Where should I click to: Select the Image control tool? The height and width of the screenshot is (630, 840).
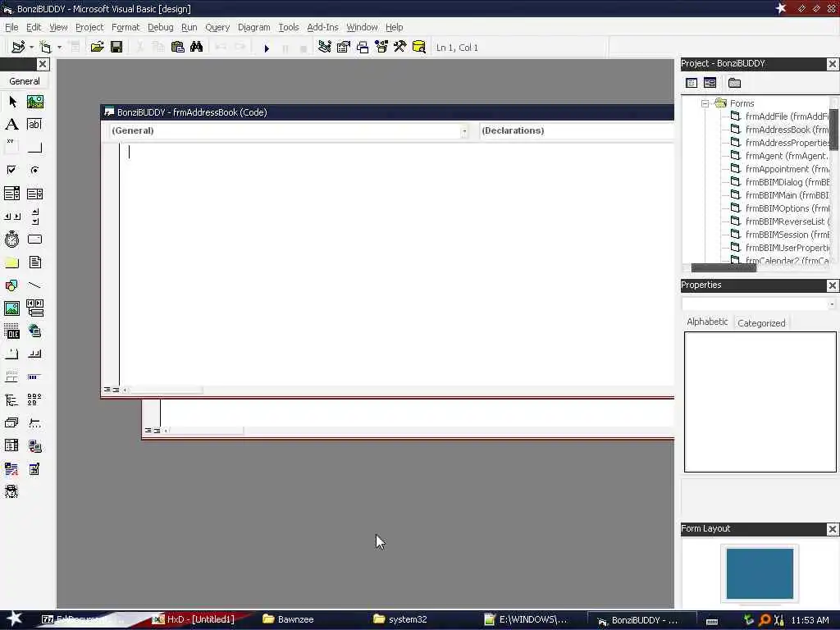(11, 308)
